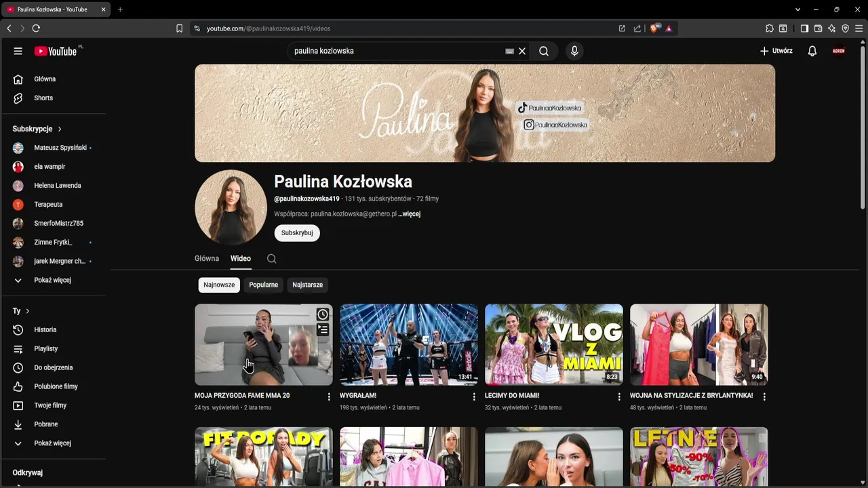This screenshot has height=488, width=868.
Task: Expand Subskrypcje section chevron
Action: coord(60,129)
